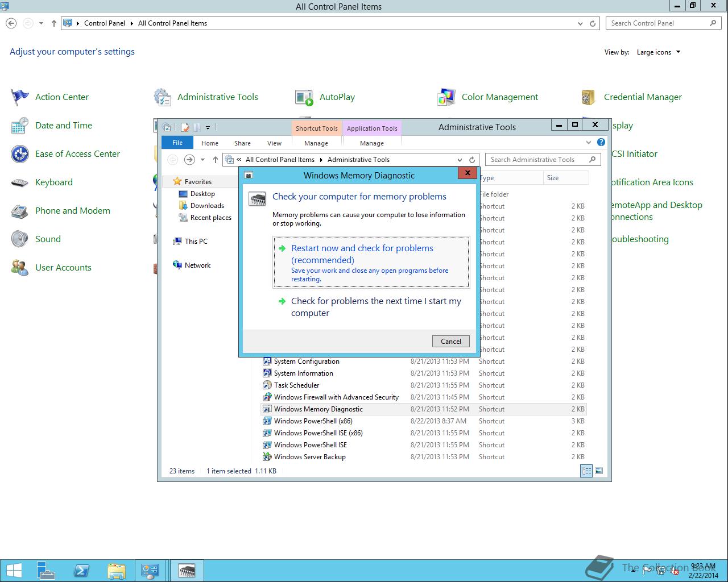Image resolution: width=728 pixels, height=582 pixels.
Task: Sort by the Size column header
Action: pyautogui.click(x=565, y=178)
